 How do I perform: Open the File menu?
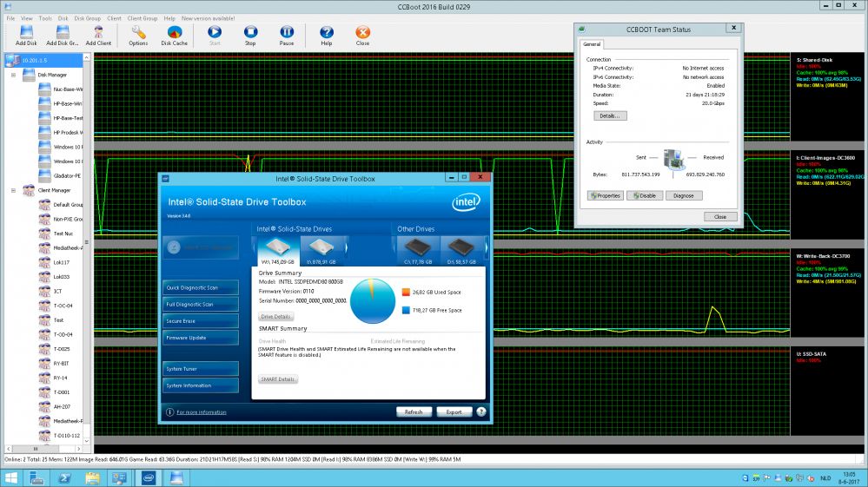[x=10, y=18]
